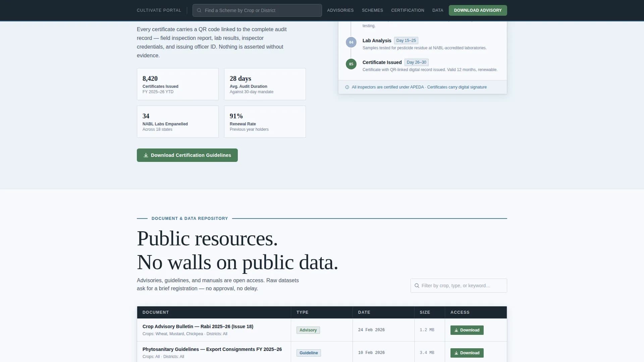Click the download arrow icon on Certification Guidelines button
Screen dimensions: 644x362
click(x=146, y=155)
